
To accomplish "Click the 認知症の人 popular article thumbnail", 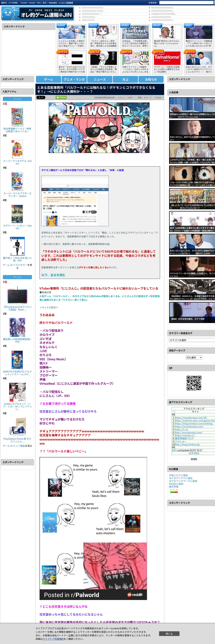I will tap(192, 108).
